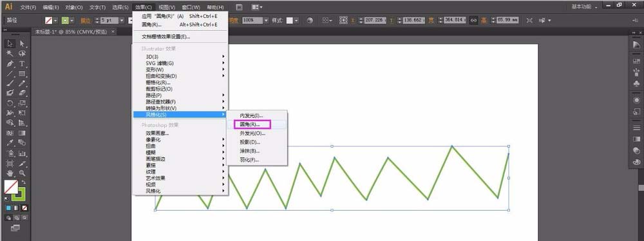Set fill to Color mode
Viewport: 644px width, 241px height.
tap(8, 208)
